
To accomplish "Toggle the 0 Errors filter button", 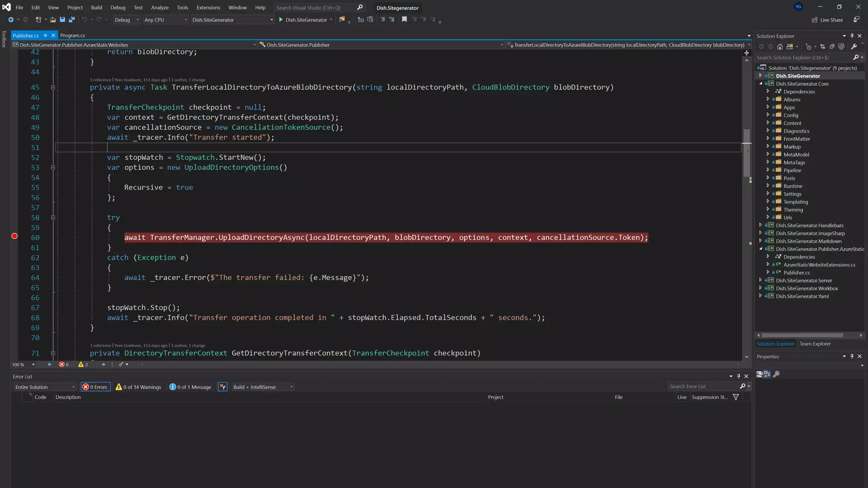I will point(95,387).
